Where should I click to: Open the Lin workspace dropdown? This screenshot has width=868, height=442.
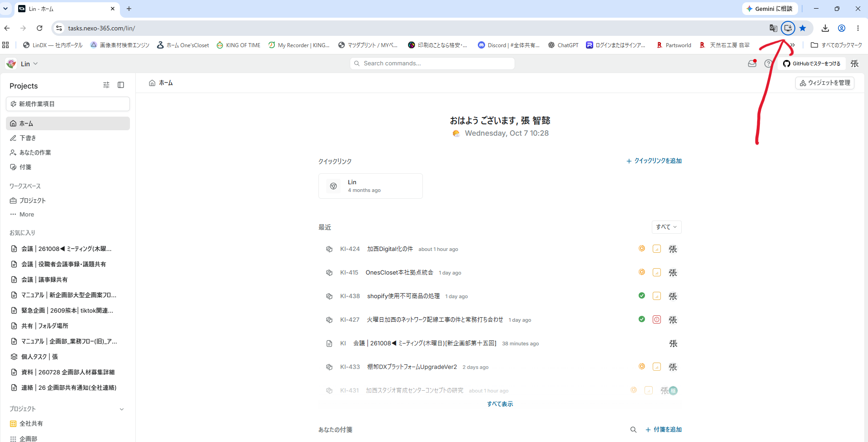pos(23,64)
